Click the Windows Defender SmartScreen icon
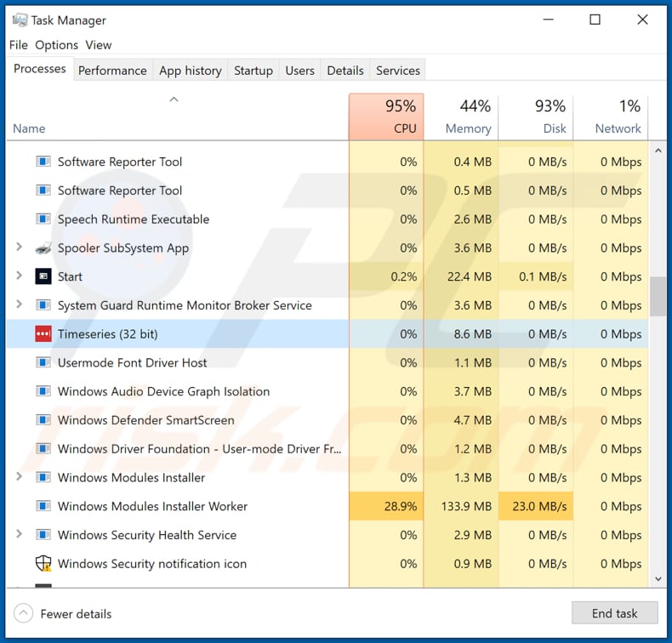The image size is (672, 643). [43, 420]
